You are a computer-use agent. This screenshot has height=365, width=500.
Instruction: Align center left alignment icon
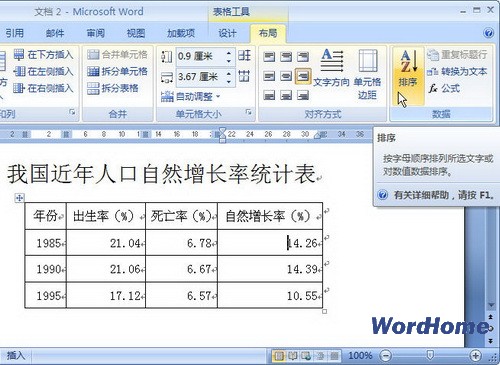pyautogui.click(x=269, y=76)
